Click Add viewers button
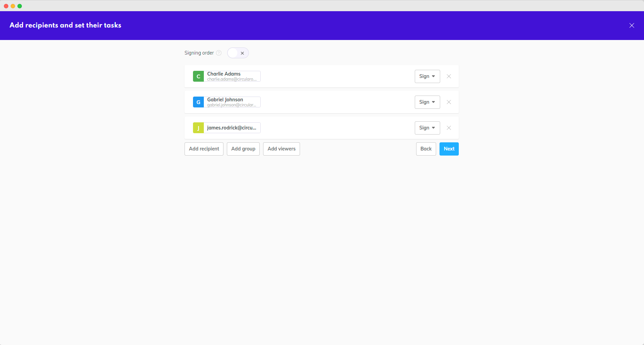 (x=281, y=149)
